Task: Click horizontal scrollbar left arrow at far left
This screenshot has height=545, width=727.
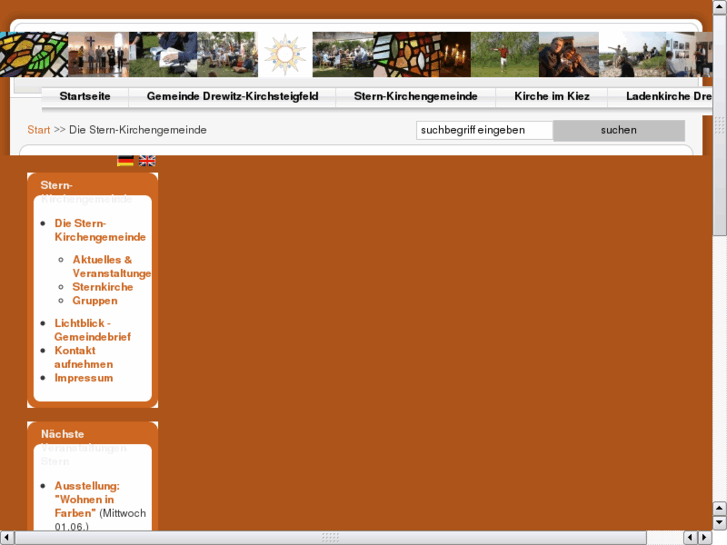Action: tap(7, 538)
